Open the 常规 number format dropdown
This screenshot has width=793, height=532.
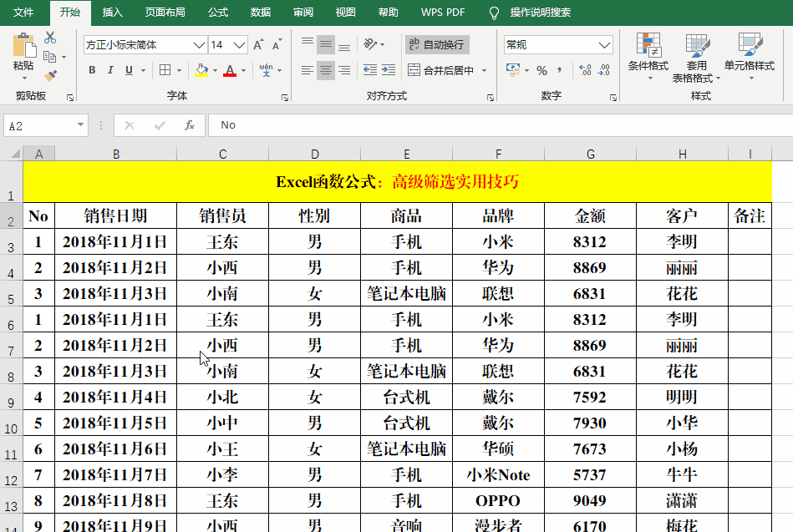tap(604, 44)
